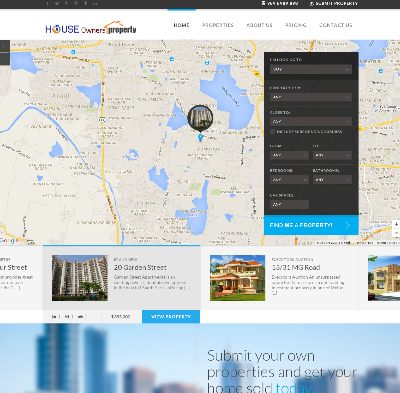Tick the include surrounding suburbs checkbox
This screenshot has width=400, height=393.
(x=272, y=132)
